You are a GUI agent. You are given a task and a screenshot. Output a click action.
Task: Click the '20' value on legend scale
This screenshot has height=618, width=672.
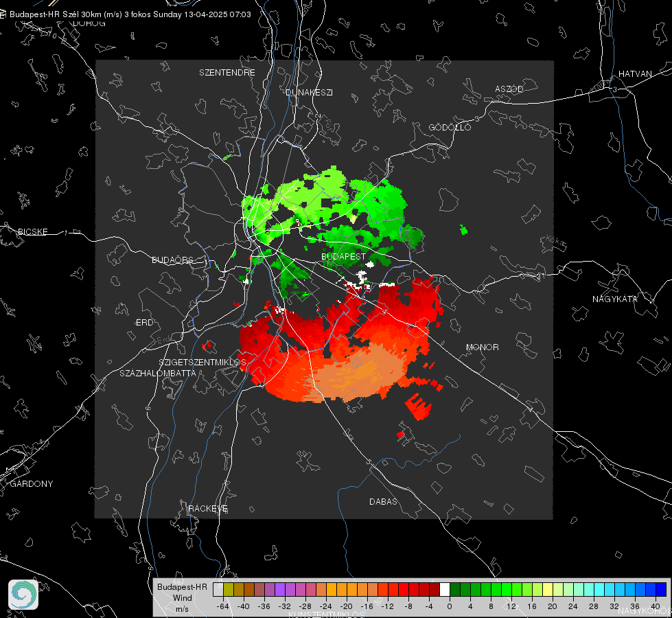(x=552, y=606)
